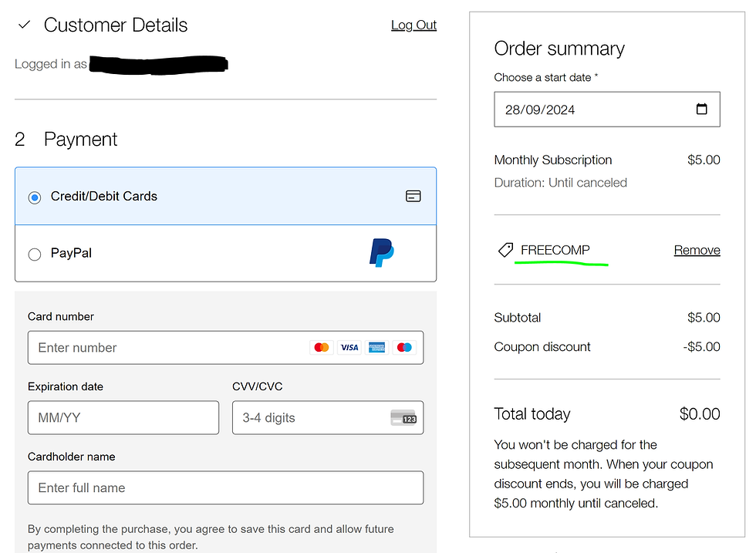Click the Customer Details checkmark icon
This screenshot has width=756, height=553.
coord(24,25)
